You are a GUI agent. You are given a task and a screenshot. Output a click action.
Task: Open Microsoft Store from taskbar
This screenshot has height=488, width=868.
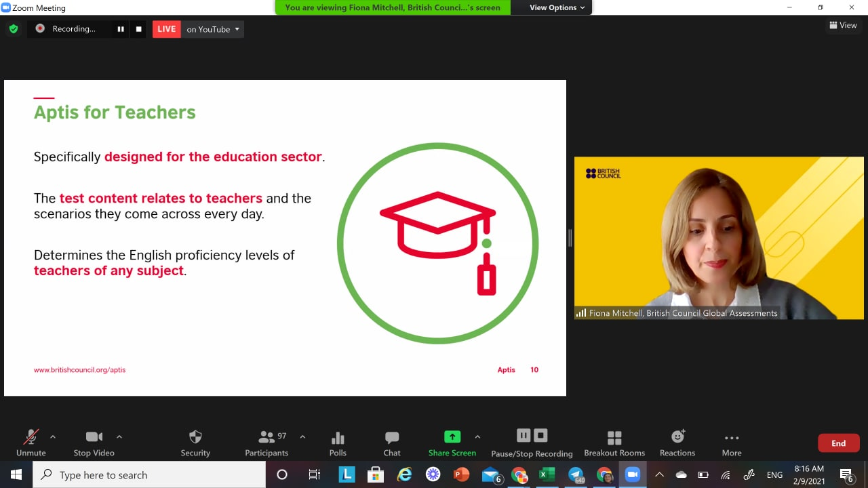click(376, 474)
